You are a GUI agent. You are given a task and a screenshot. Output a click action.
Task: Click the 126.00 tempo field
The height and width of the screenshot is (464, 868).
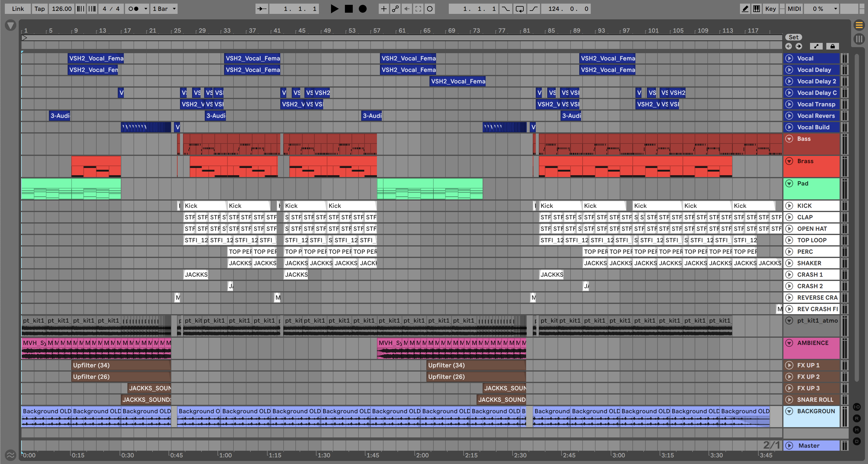tap(62, 9)
